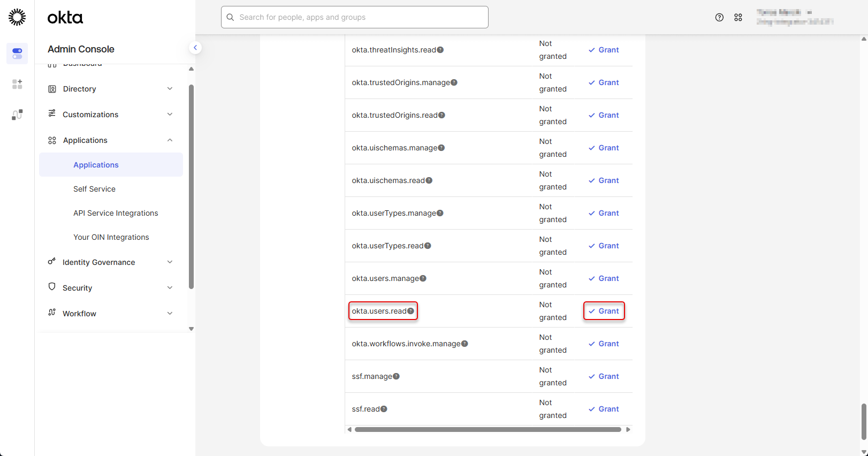Click the Okta sunburst logo icon
This screenshot has width=868, height=456.
coord(17,17)
